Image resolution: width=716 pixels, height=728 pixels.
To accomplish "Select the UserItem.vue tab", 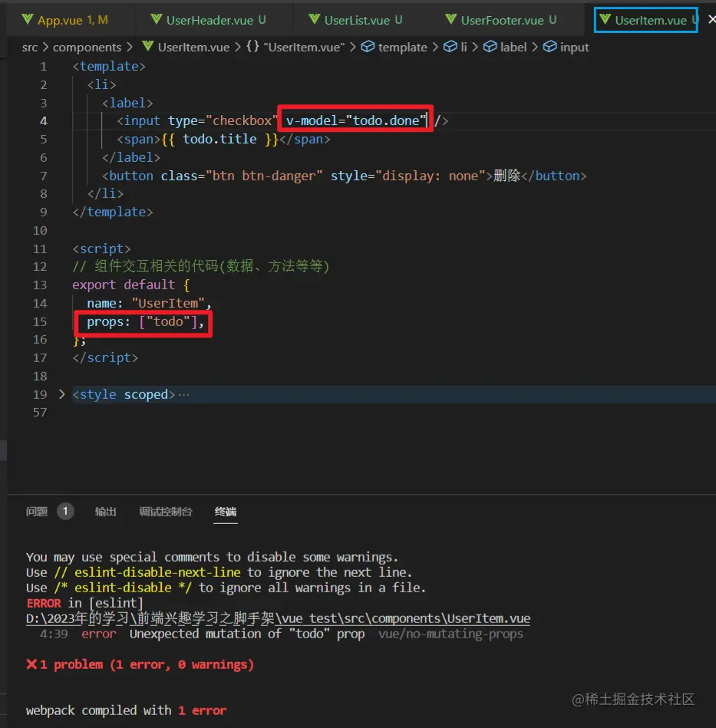I will click(646, 20).
